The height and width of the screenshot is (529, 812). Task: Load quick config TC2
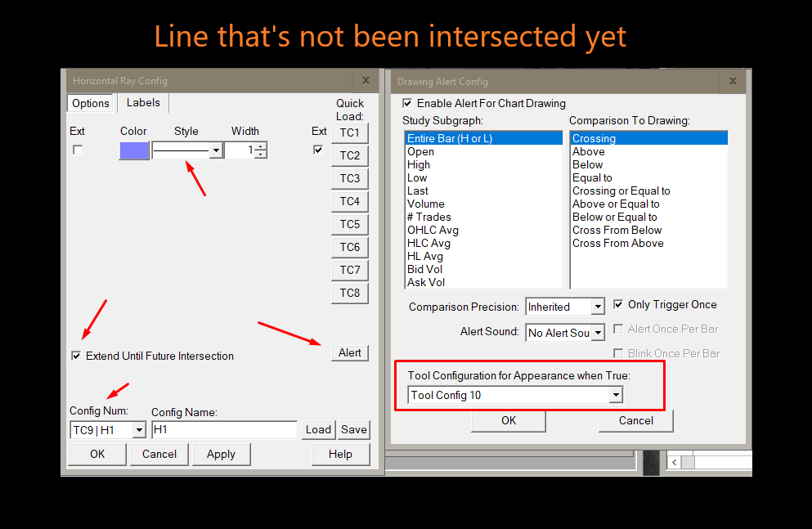349,155
